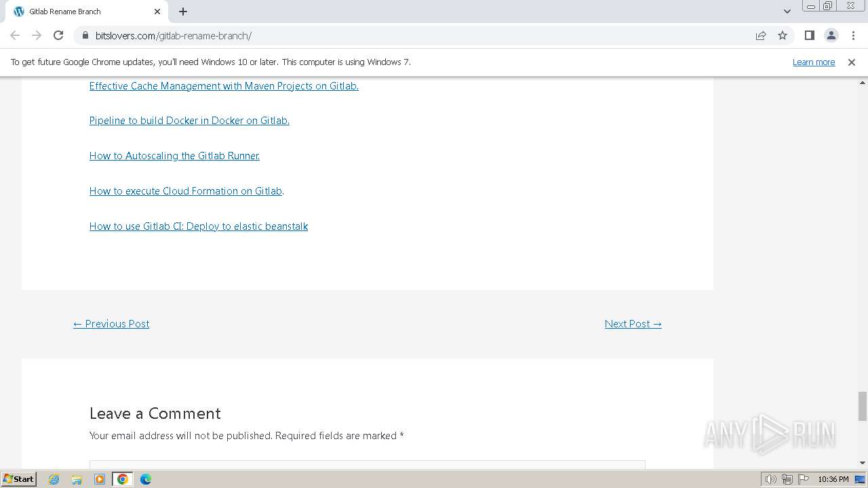This screenshot has width=868, height=488.
Task: Click the taskbar clock 10:36 PM
Action: click(833, 479)
